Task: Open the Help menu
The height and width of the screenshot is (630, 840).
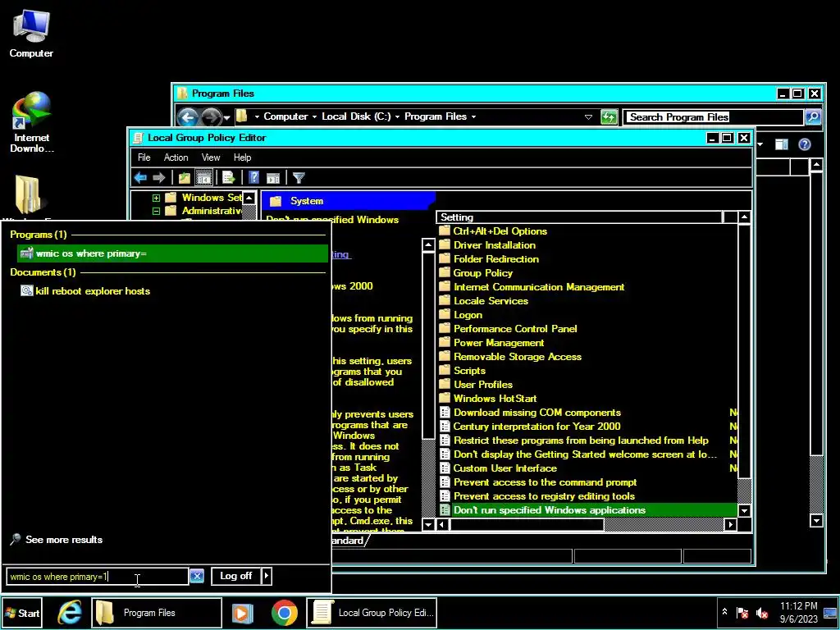Action: tap(242, 157)
